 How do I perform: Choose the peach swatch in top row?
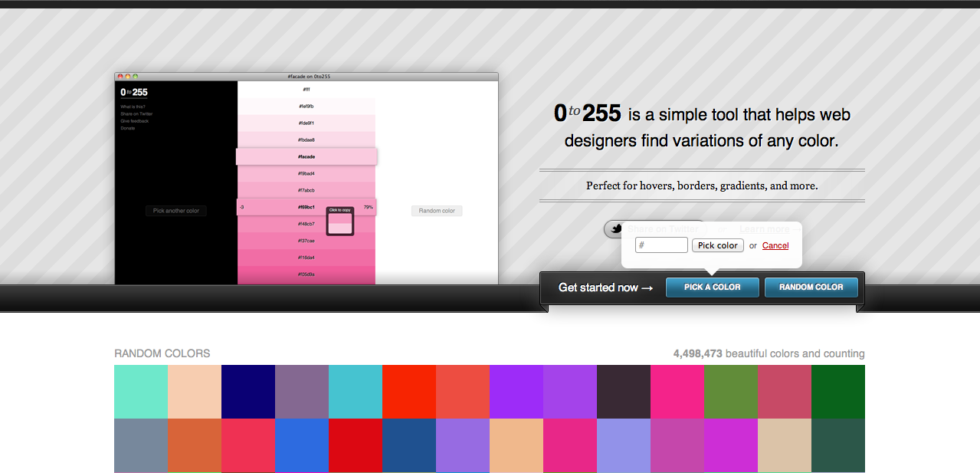pos(195,391)
